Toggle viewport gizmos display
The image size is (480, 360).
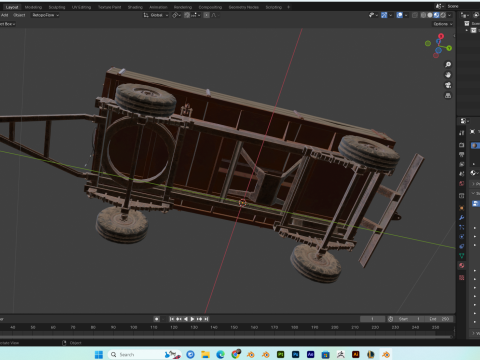(x=384, y=15)
